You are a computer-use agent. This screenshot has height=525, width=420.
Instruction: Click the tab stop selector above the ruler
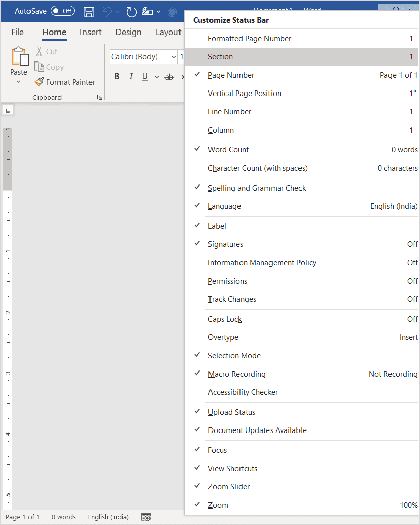point(7,110)
